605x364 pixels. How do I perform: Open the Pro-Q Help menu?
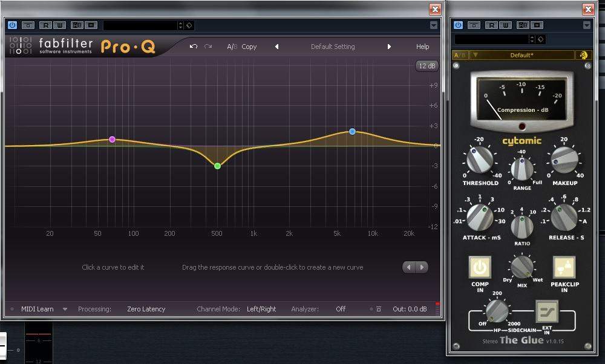[x=422, y=47]
